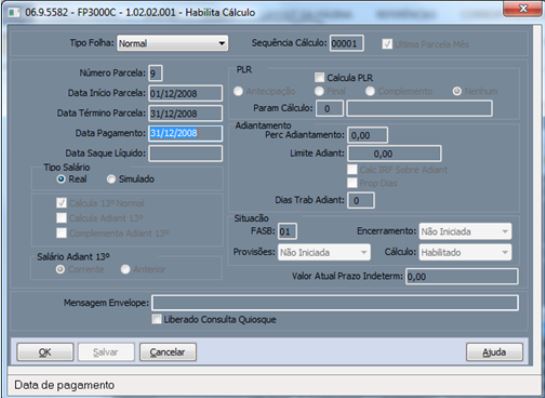Click the Data Término Parcela field
This screenshot has height=398, width=545.
185,113
